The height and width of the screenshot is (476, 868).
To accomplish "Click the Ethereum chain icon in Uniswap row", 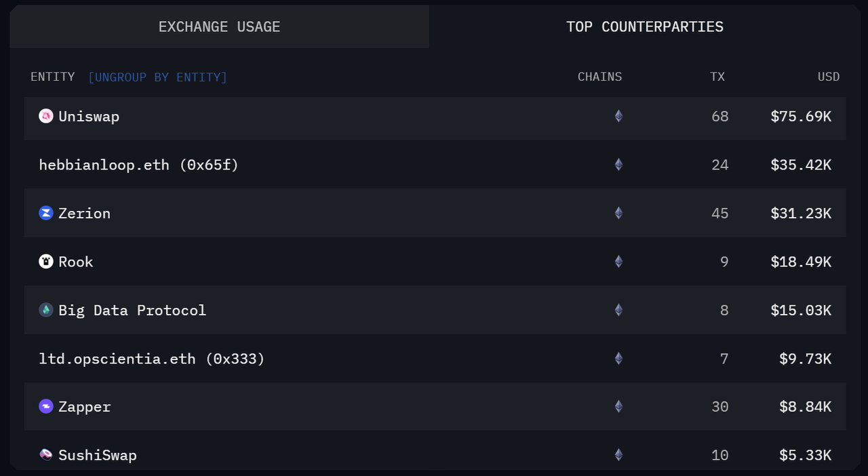I will [x=618, y=116].
